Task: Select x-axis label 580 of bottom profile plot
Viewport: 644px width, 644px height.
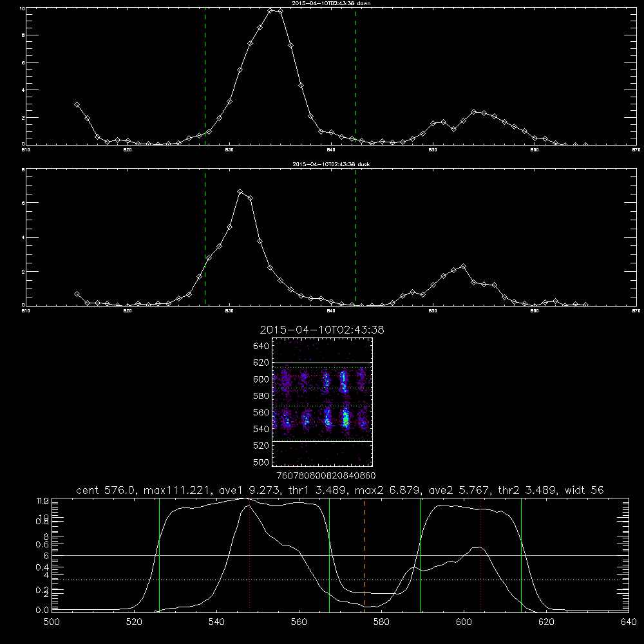Action: tap(381, 622)
